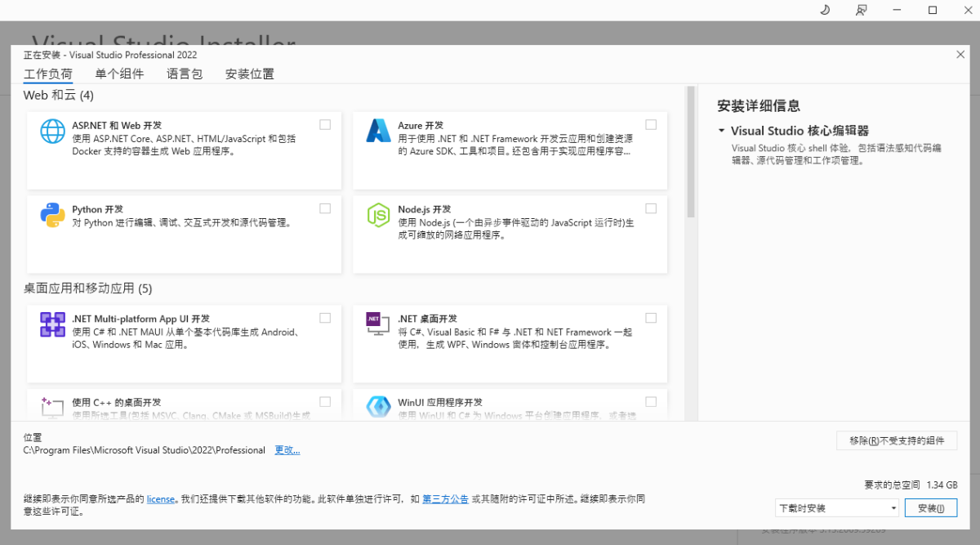Tick the 使用 C++ 的桌面开发 checkbox
This screenshot has width=980, height=545.
coord(325,401)
